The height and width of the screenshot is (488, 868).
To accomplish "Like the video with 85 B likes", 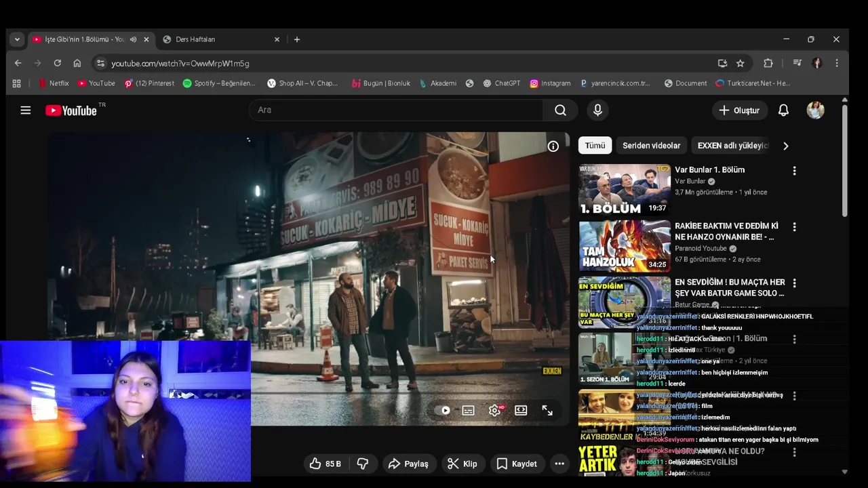I will click(x=325, y=464).
